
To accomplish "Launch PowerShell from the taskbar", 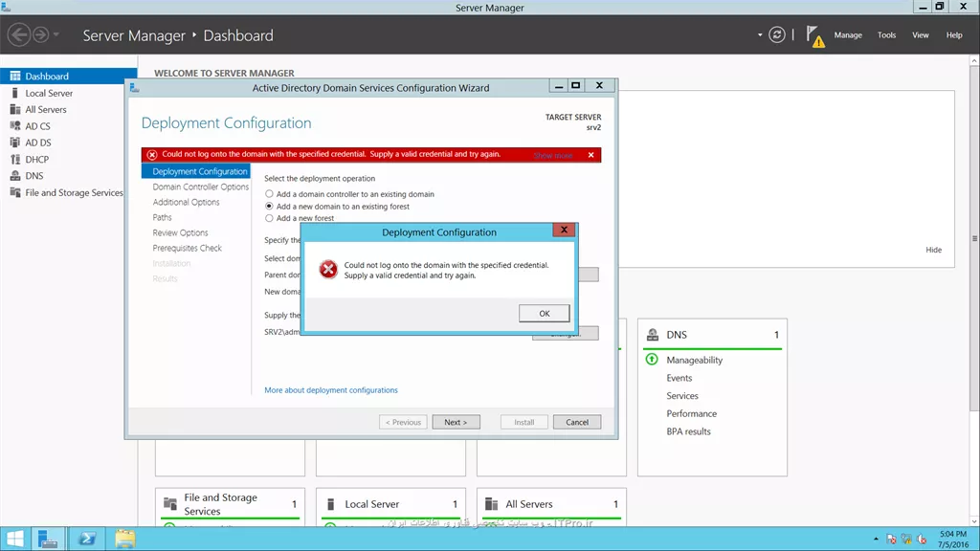I will click(x=86, y=539).
